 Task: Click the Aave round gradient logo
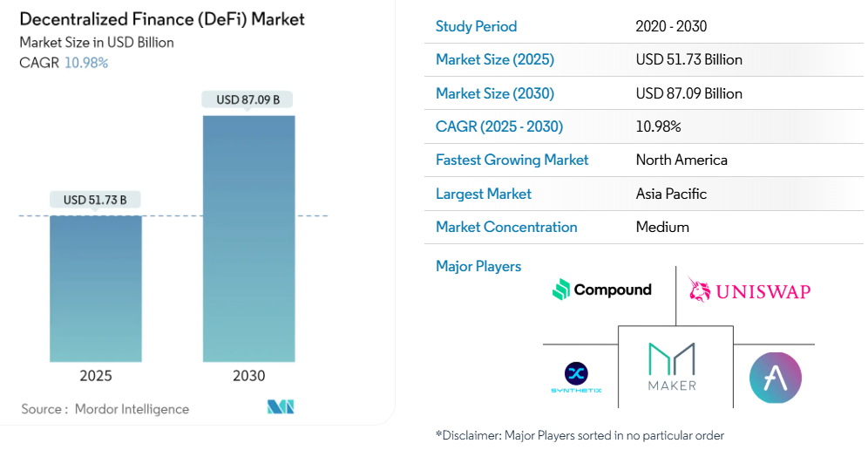coord(775,378)
